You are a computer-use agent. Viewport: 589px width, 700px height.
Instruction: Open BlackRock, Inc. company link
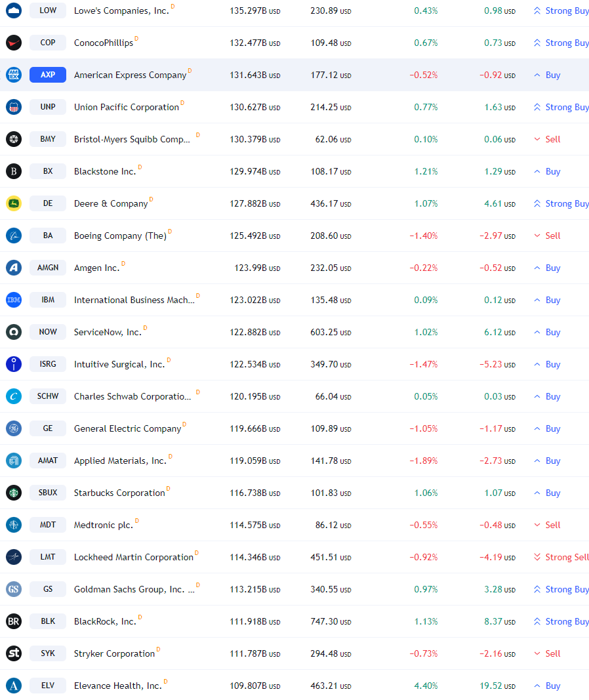(105, 621)
